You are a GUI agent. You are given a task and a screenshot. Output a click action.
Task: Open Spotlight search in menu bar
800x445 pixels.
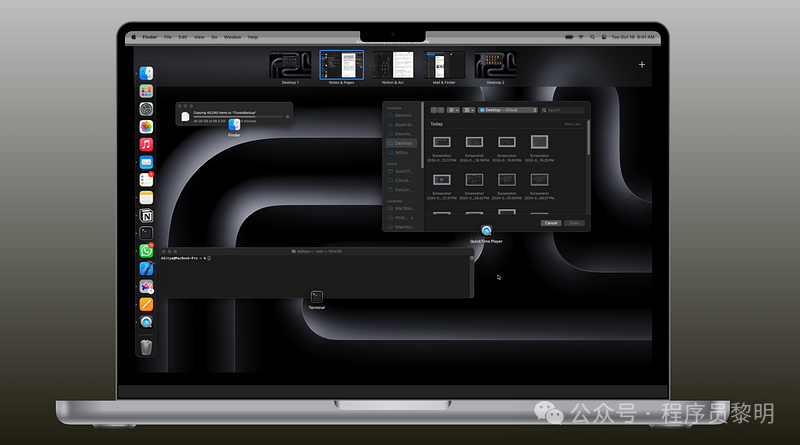tap(592, 37)
